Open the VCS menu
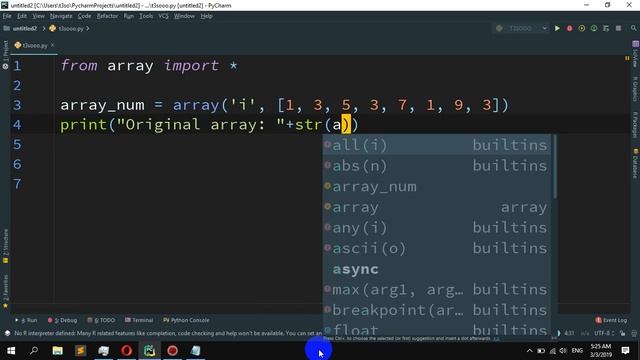The width and height of the screenshot is (640, 360). pos(163,16)
